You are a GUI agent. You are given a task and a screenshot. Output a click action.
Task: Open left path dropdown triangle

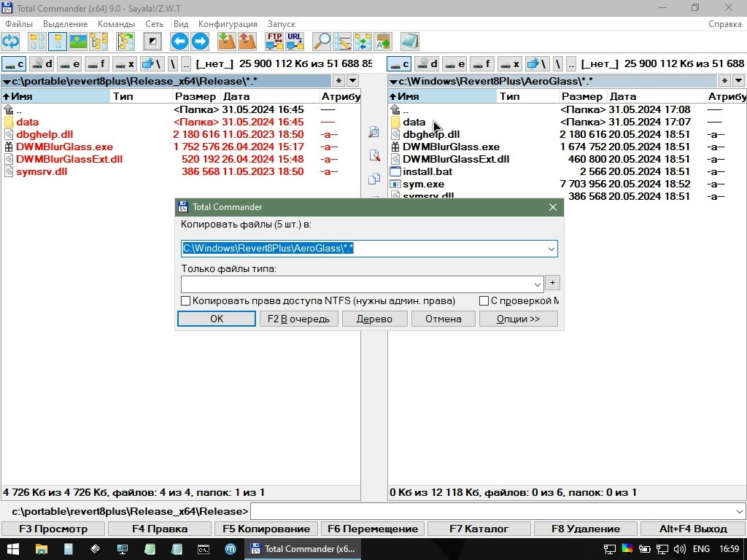pos(7,82)
